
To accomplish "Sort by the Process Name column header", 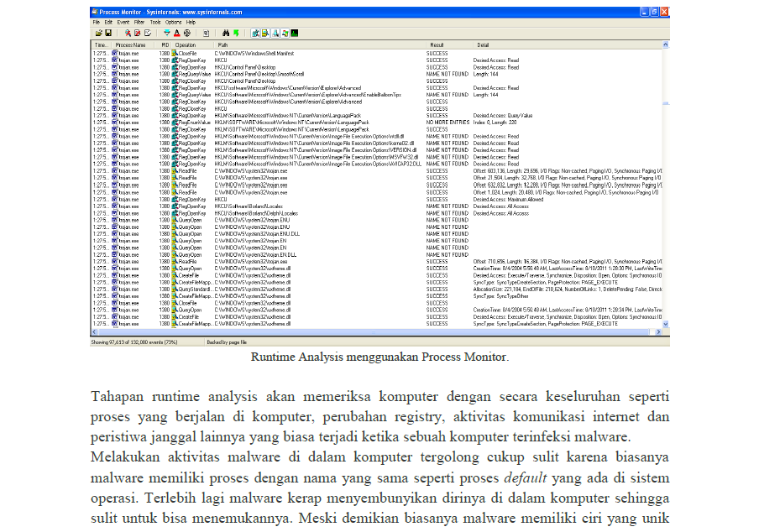I will click(133, 45).
